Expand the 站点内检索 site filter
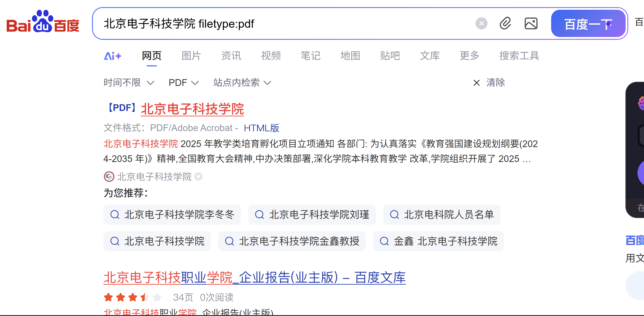Screen dimensions: 644x316 click(242, 83)
